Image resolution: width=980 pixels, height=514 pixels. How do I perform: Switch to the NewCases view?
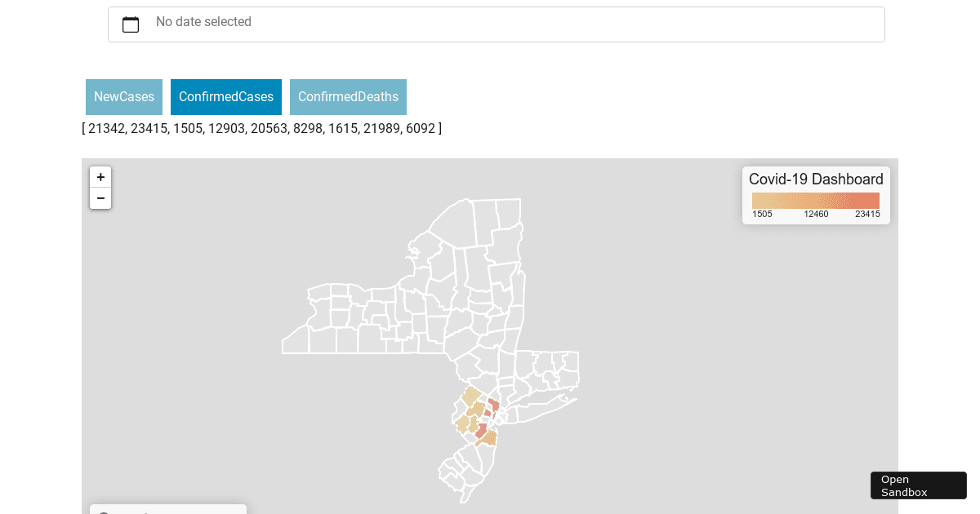coord(123,96)
